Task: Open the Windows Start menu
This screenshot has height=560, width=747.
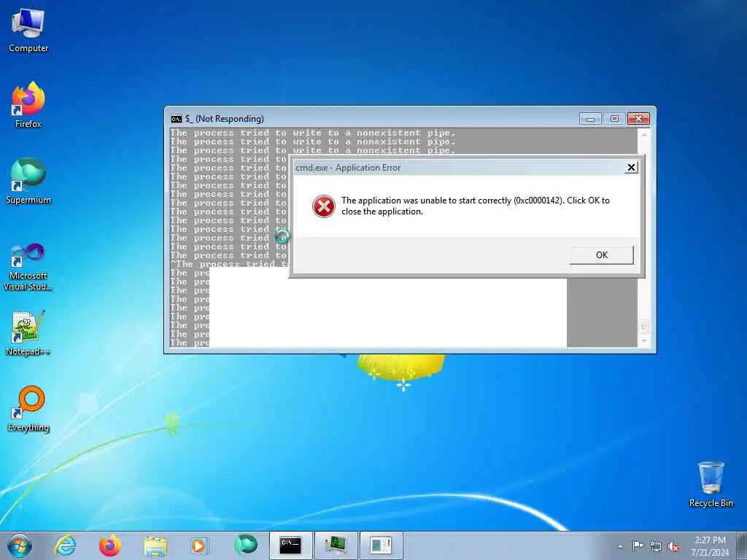Action: [19, 545]
